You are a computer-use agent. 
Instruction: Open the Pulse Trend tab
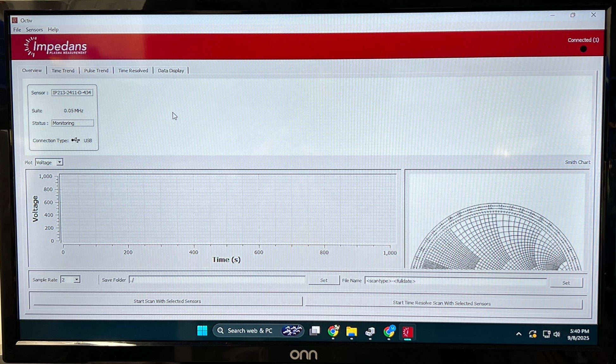click(x=96, y=71)
